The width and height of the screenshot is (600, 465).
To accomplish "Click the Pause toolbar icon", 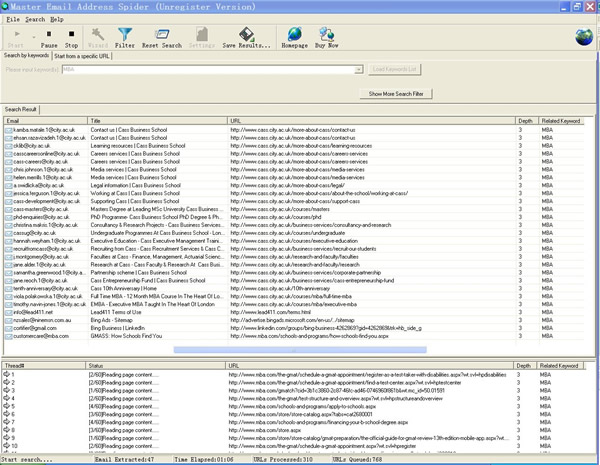I will click(x=48, y=36).
